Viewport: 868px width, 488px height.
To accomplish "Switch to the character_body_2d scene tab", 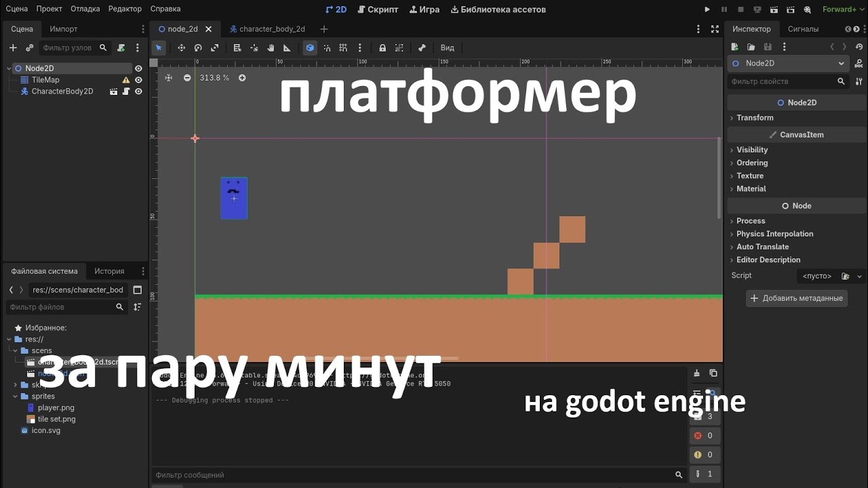I will pos(267,29).
